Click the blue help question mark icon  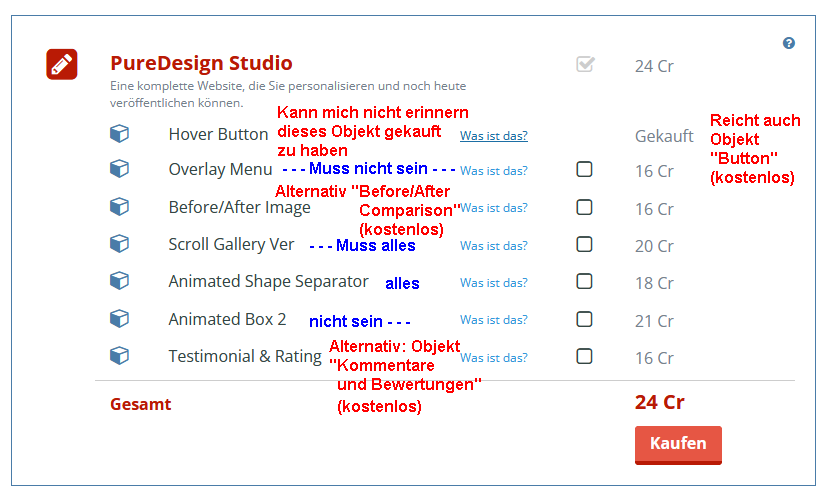click(x=789, y=43)
